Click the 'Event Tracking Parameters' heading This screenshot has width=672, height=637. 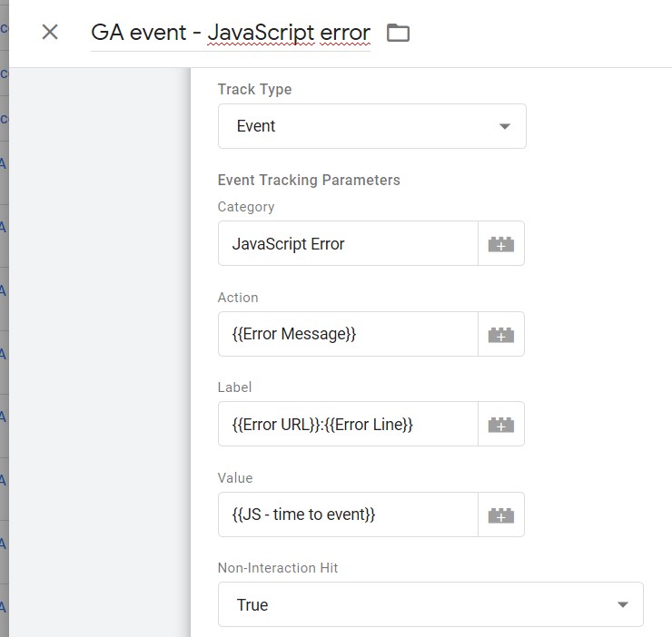(309, 180)
